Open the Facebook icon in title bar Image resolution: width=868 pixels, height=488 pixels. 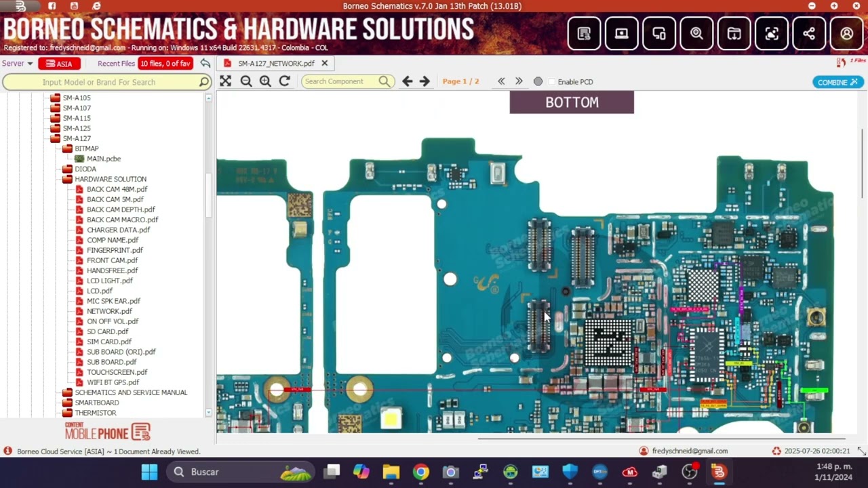[52, 6]
